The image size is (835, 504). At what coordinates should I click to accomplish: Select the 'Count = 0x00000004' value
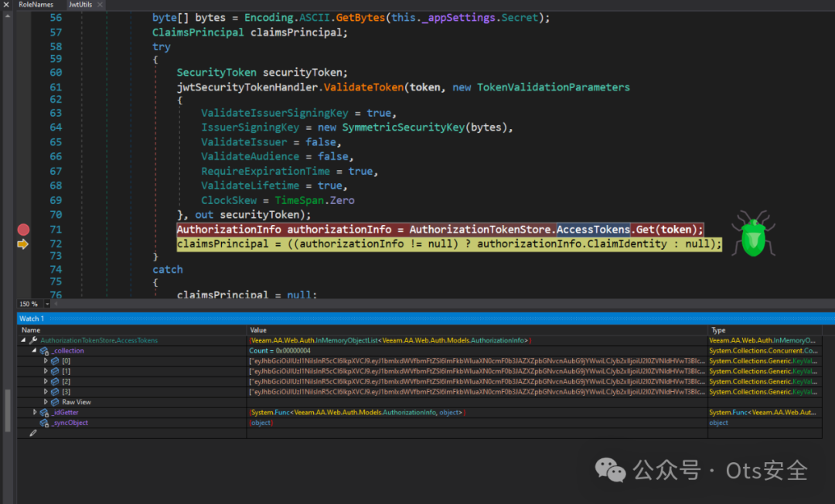tap(280, 351)
